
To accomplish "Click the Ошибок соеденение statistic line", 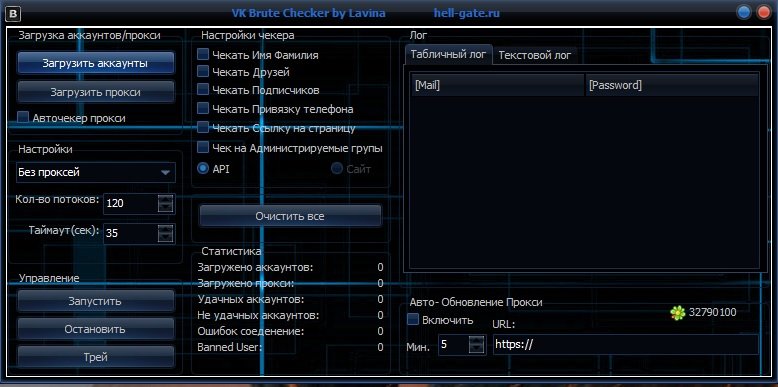I will click(x=290, y=331).
